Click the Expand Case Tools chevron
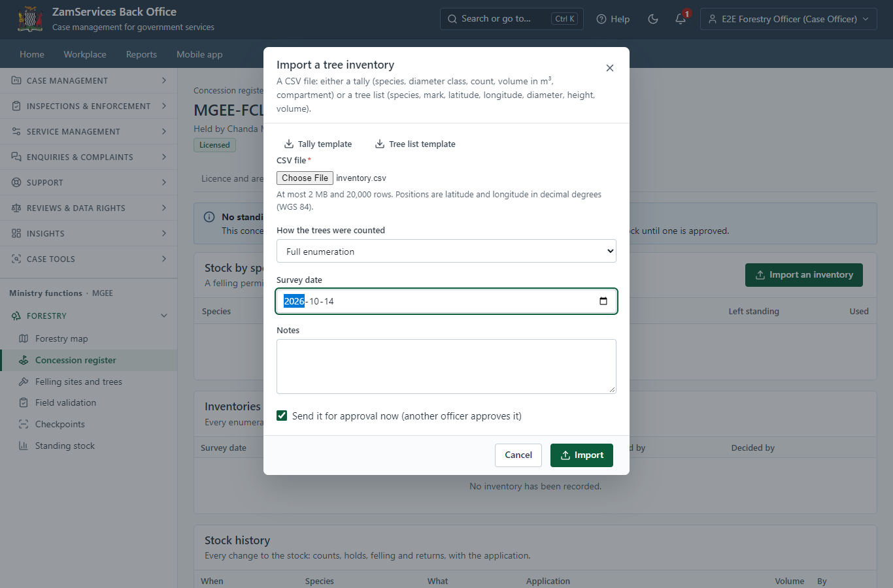 164,259
